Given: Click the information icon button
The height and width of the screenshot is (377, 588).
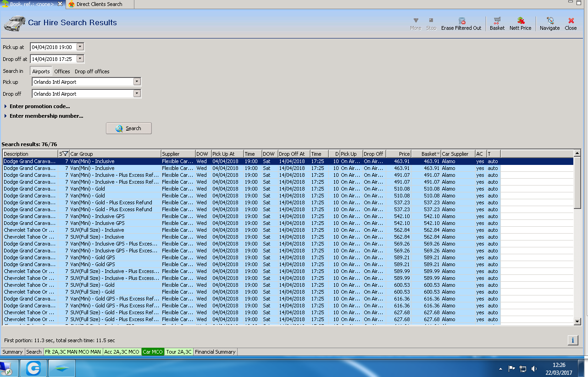Looking at the screenshot, I should [572, 340].
